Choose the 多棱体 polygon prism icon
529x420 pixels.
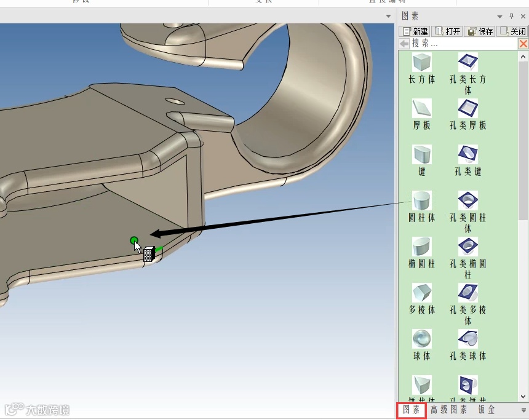(422, 293)
